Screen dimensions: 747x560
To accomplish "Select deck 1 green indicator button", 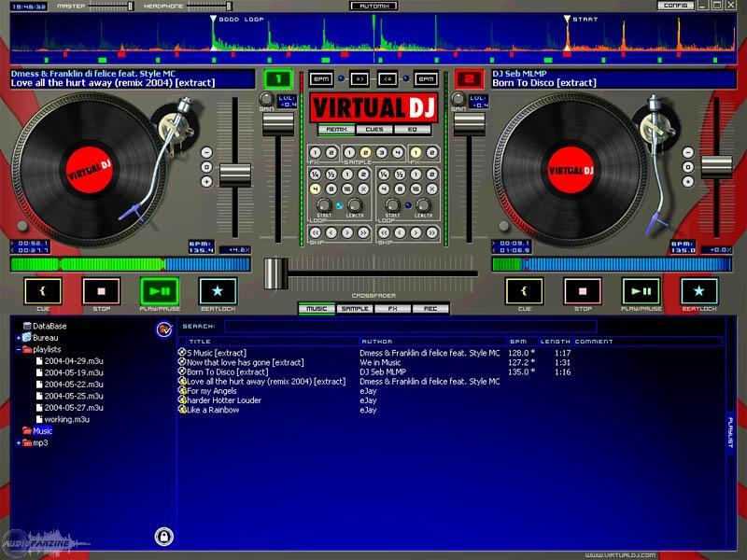I will click(278, 79).
